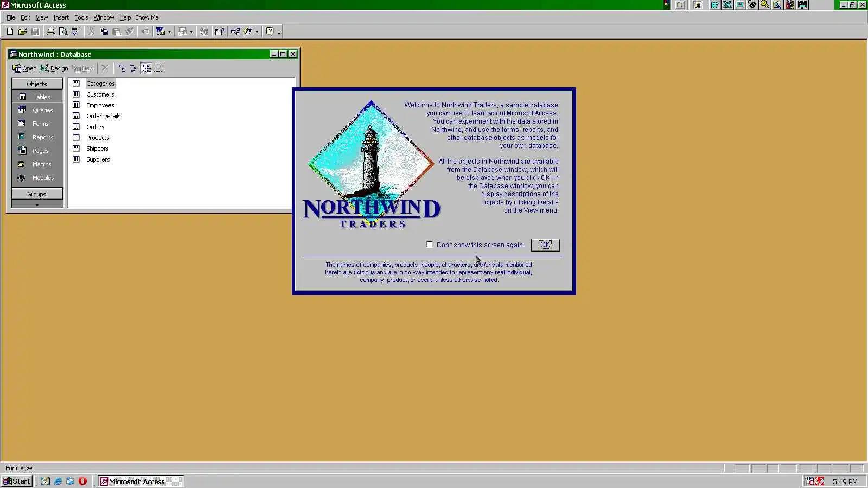Switch to Large Icons view

(x=121, y=68)
